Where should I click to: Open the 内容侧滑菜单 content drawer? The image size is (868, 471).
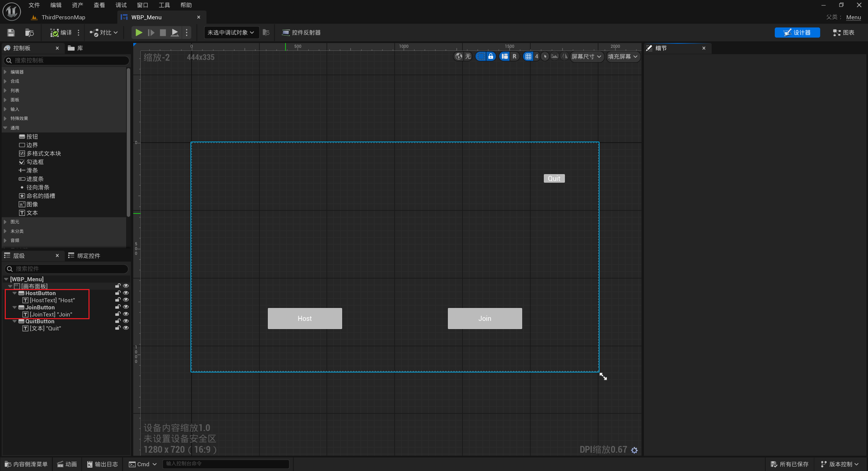tap(26, 464)
